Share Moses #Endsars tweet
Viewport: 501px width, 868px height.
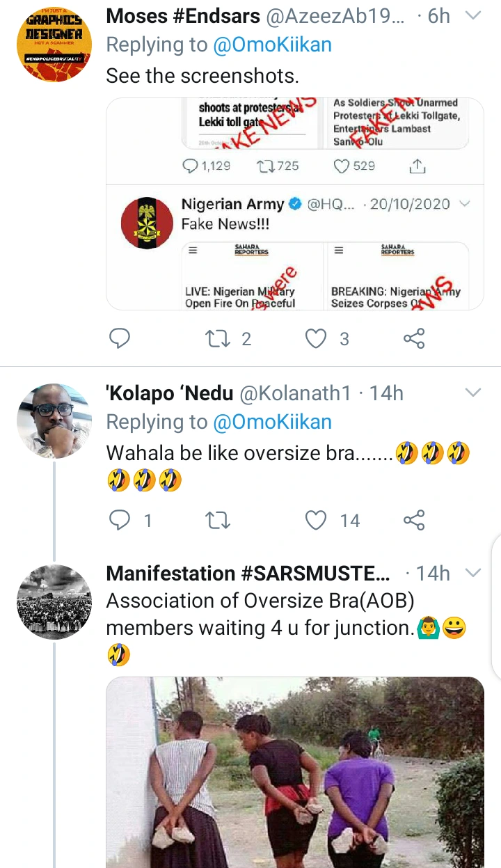point(414,338)
